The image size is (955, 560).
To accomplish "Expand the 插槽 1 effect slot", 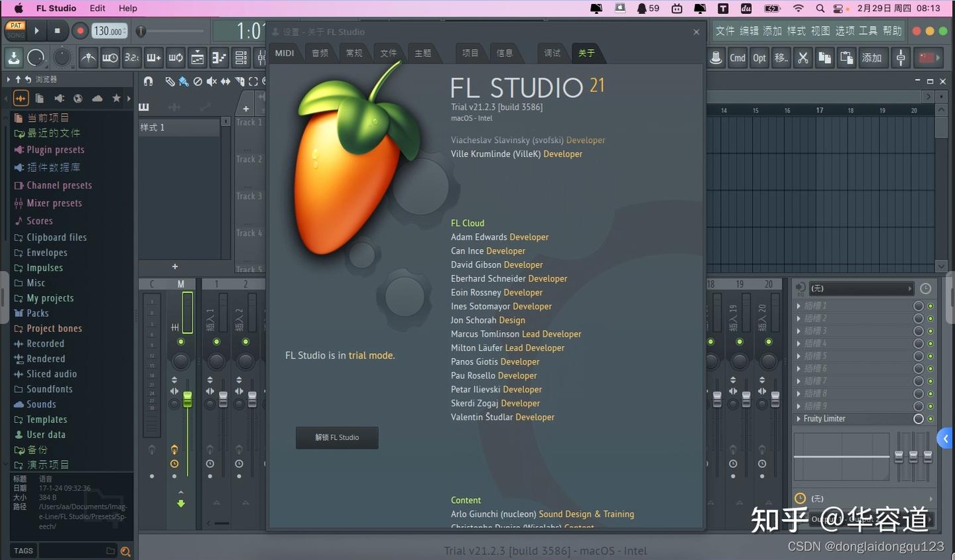I will tap(799, 306).
